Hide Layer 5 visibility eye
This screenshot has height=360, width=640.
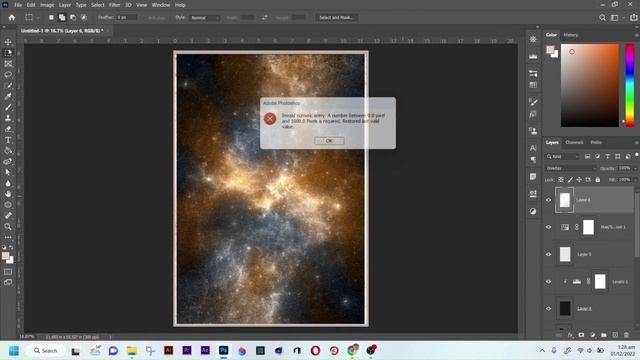[x=549, y=254]
